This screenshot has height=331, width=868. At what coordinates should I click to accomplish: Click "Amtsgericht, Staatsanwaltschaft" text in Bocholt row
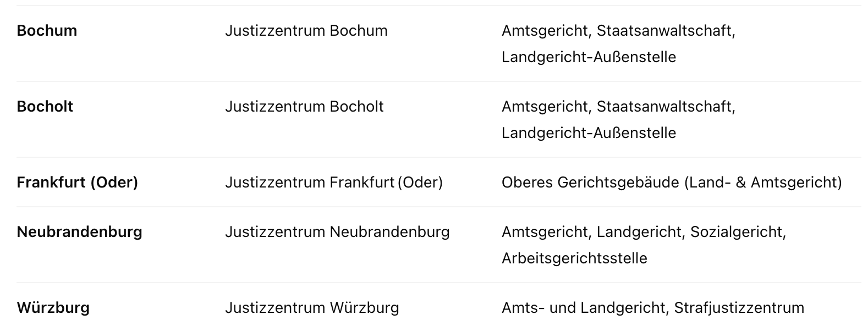click(618, 107)
